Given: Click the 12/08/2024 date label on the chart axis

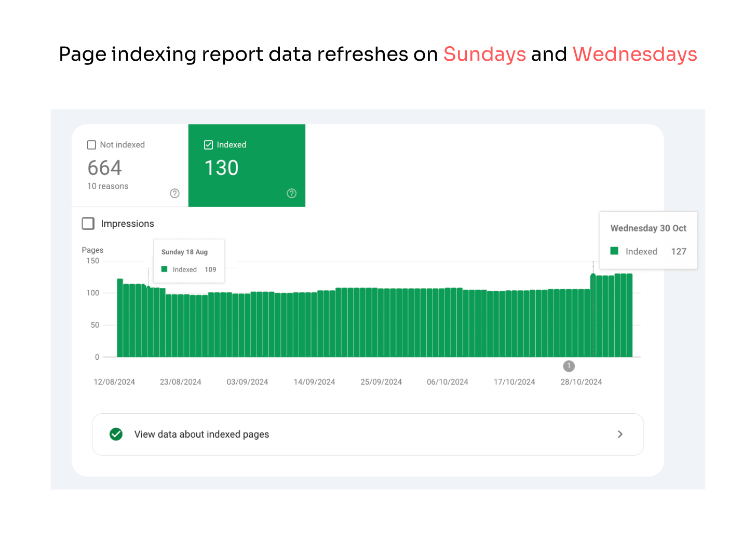Looking at the screenshot, I should [114, 382].
